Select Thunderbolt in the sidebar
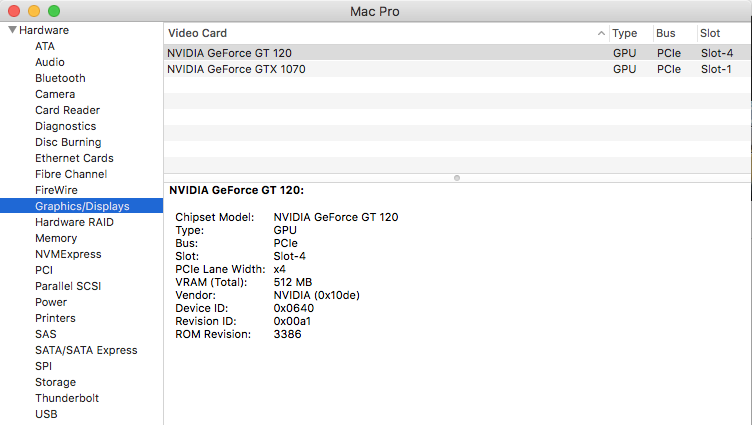This screenshot has width=752, height=425. coord(67,398)
